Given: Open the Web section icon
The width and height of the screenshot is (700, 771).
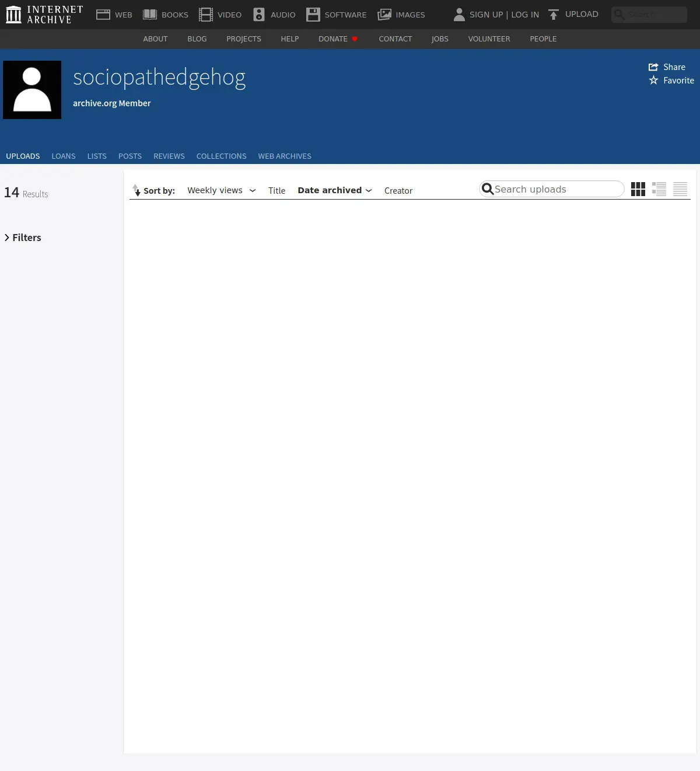Looking at the screenshot, I should point(103,15).
